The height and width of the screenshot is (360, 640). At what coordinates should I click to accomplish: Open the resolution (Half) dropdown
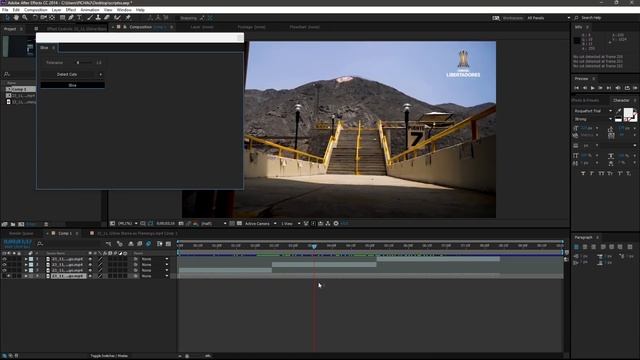pyautogui.click(x=213, y=224)
